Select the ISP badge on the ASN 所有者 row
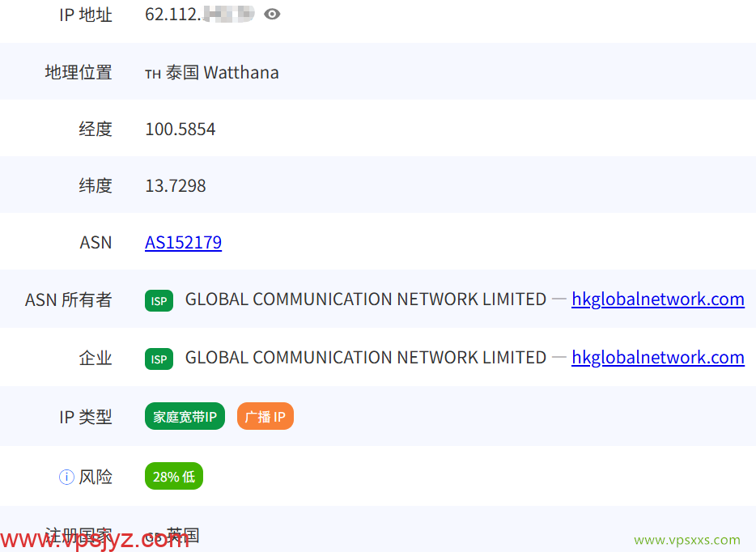The image size is (756, 552). (159, 299)
